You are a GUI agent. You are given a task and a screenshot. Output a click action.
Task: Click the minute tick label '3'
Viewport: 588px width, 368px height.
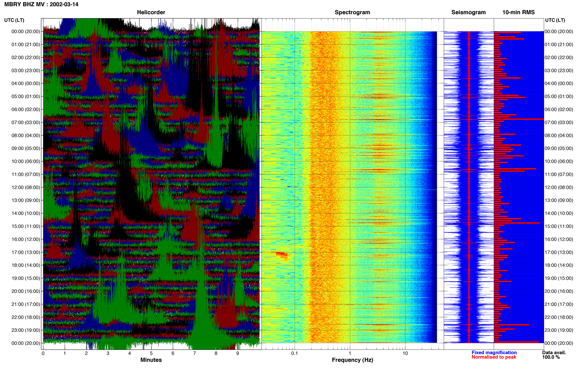tap(108, 353)
